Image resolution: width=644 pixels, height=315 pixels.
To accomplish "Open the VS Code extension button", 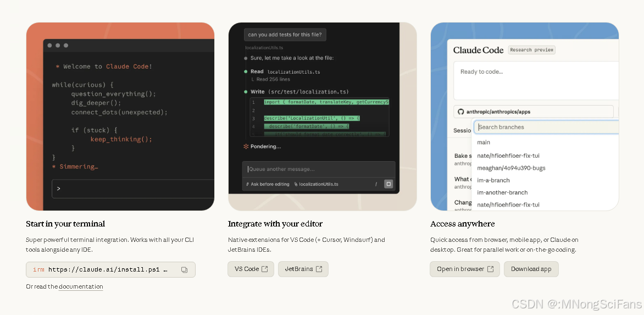I will point(251,269).
